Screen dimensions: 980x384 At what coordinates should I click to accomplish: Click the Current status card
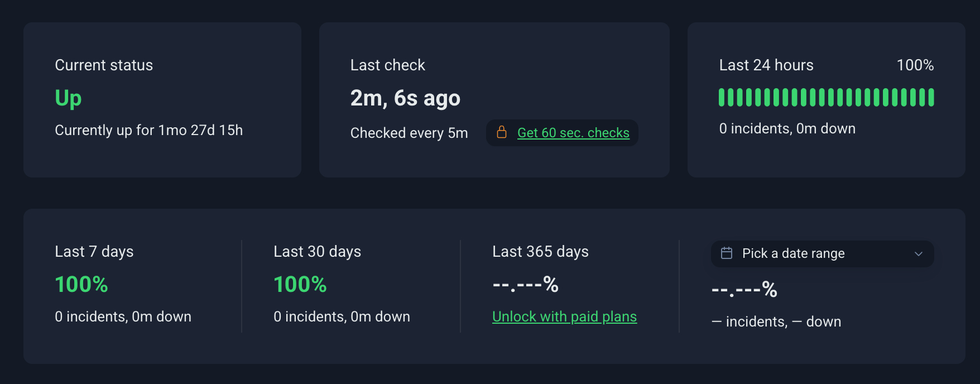162,99
